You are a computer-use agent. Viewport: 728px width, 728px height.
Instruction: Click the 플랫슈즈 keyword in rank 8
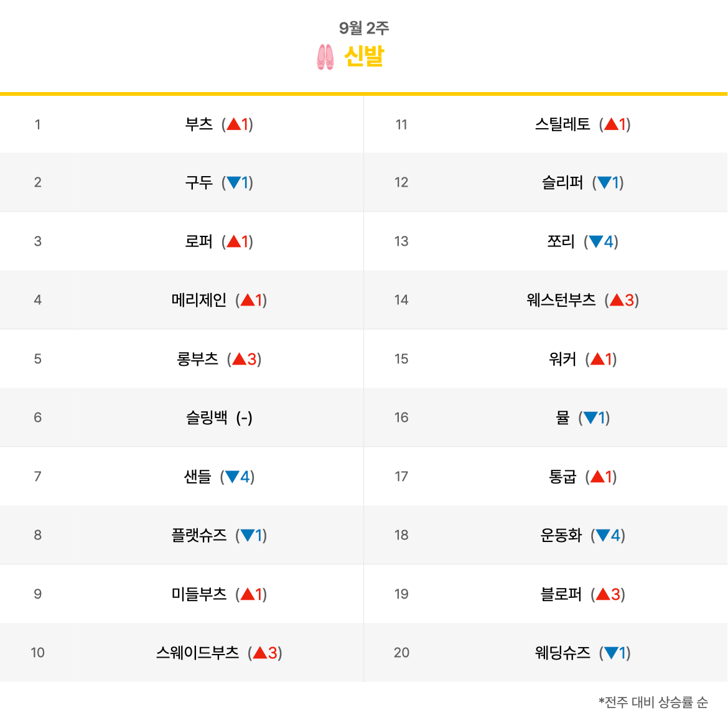198,535
